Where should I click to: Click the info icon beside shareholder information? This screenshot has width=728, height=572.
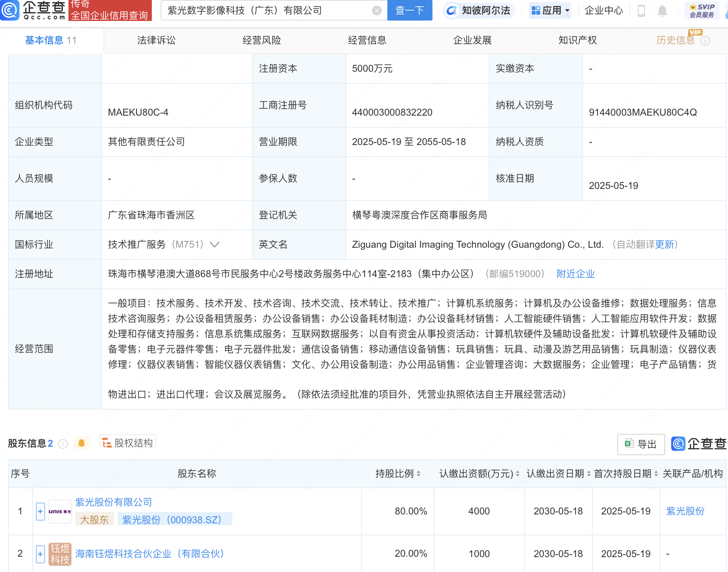pos(63,444)
